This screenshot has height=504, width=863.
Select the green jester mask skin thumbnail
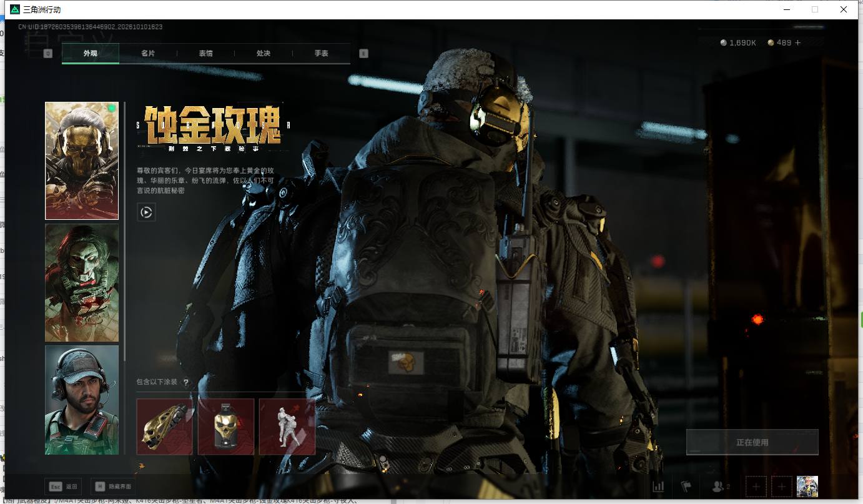(x=82, y=283)
